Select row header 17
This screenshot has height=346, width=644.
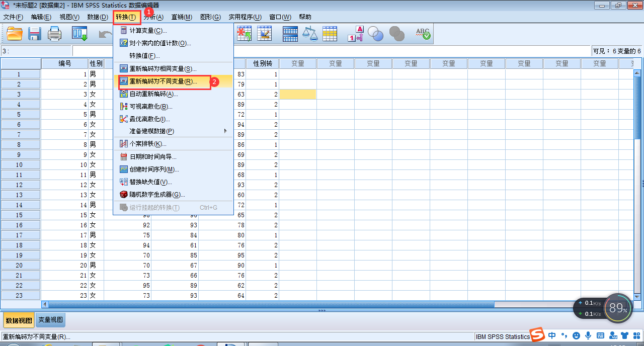coord(21,235)
